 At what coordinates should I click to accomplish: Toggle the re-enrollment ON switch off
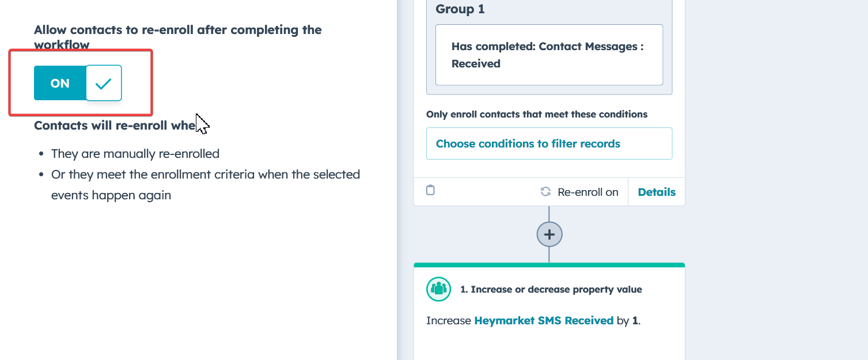pyautogui.click(x=78, y=83)
